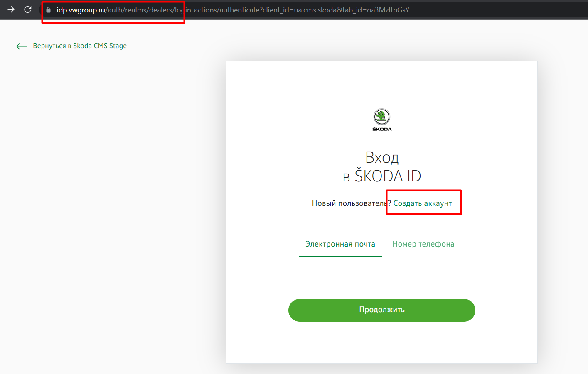This screenshot has width=588, height=374.
Task: Open the Создать аккаунт link
Action: point(423,203)
